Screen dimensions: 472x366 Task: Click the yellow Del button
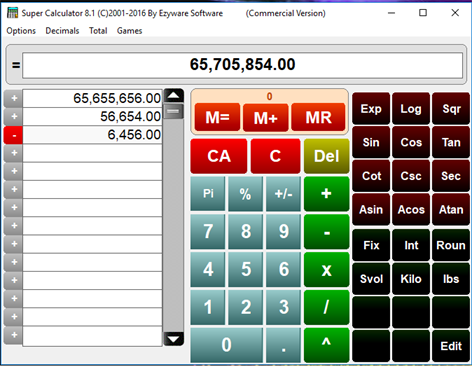(x=326, y=156)
